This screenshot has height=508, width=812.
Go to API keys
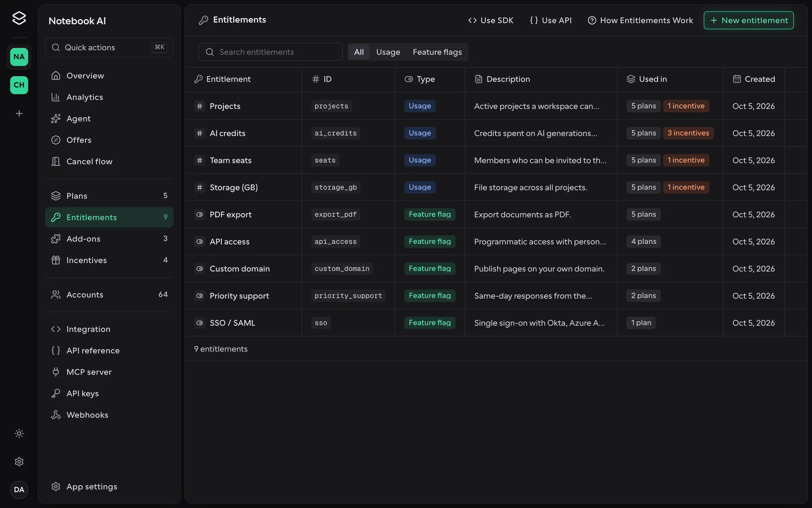tap(109, 393)
